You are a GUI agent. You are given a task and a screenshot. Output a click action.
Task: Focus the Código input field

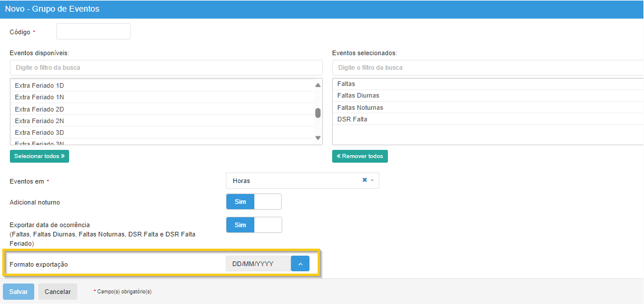point(93,31)
